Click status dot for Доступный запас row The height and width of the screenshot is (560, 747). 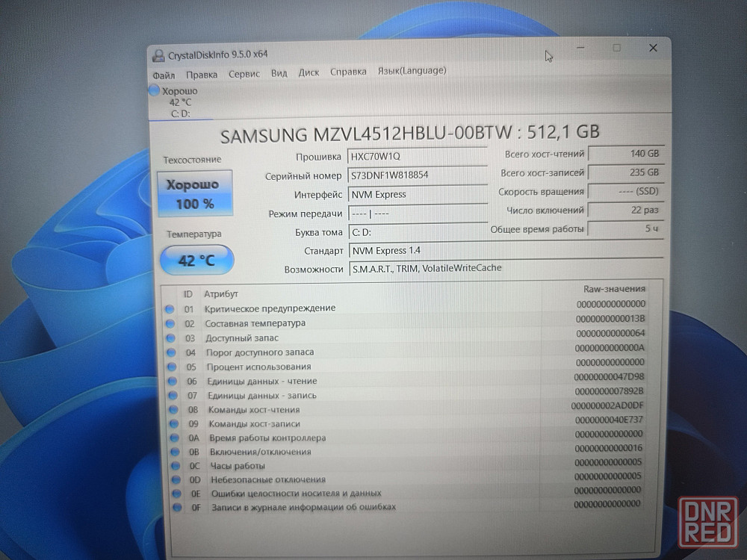(x=170, y=338)
